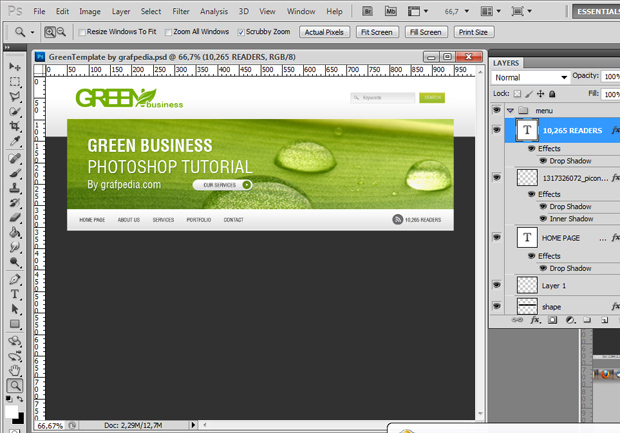Click the Actual Pixels button
The image size is (620, 433).
tap(324, 32)
